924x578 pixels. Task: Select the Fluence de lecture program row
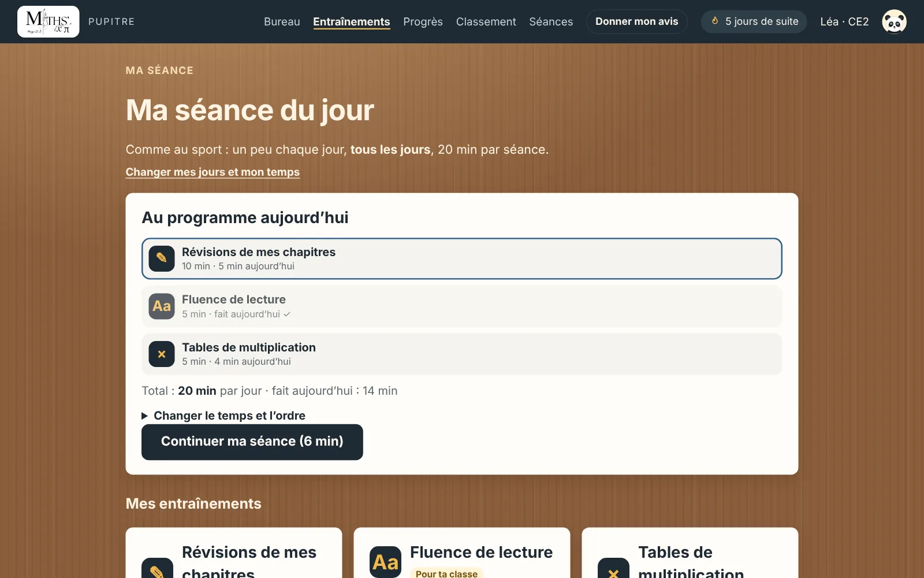(x=462, y=306)
